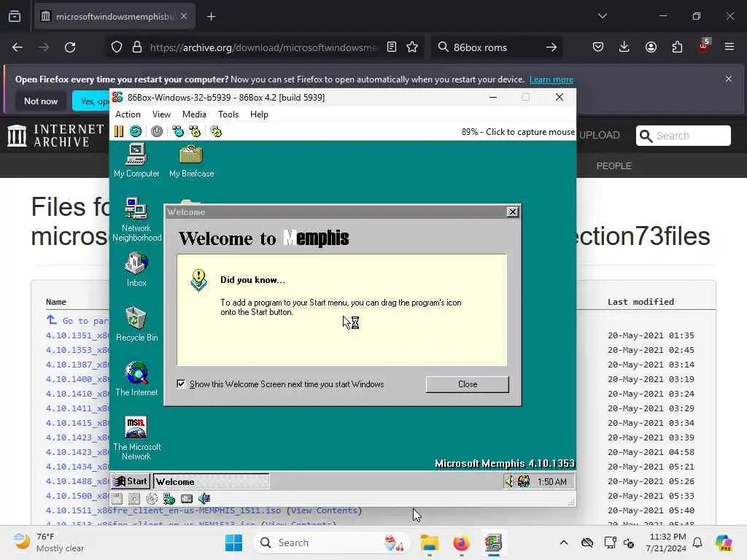Image resolution: width=747 pixels, height=560 pixels.
Task: Open Firefox hamburger application menu
Action: click(x=729, y=47)
